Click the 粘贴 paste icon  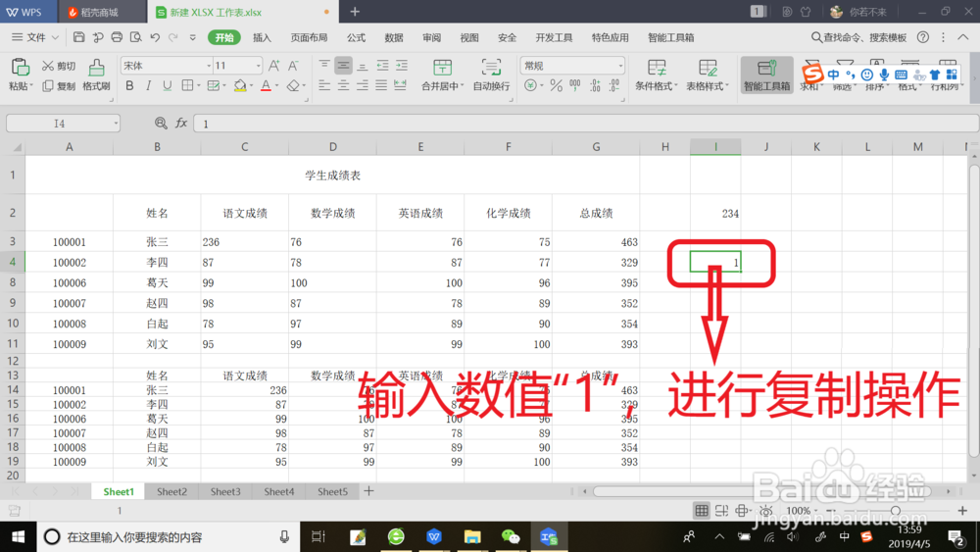(x=20, y=67)
